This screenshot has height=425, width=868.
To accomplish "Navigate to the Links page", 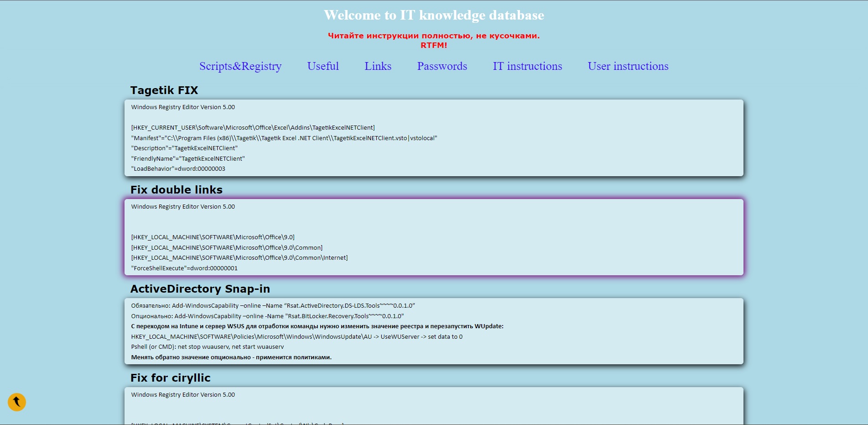I will (378, 66).
